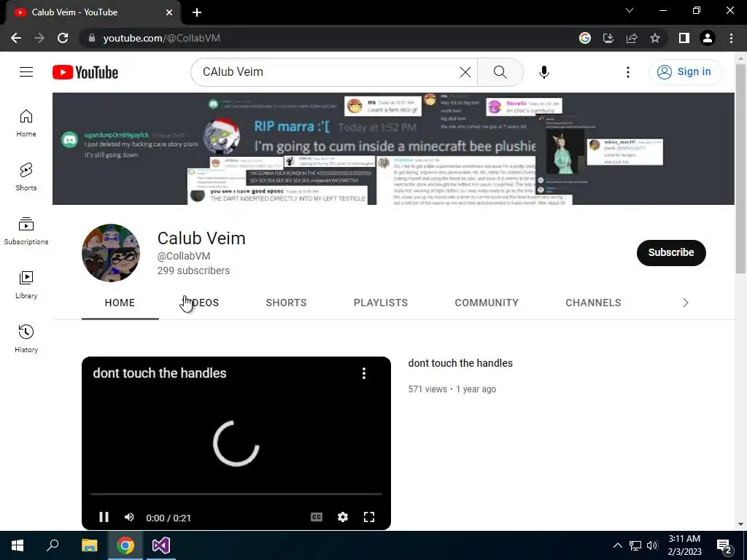Seek on the video progress bar
This screenshot has width=747, height=560.
236,494
